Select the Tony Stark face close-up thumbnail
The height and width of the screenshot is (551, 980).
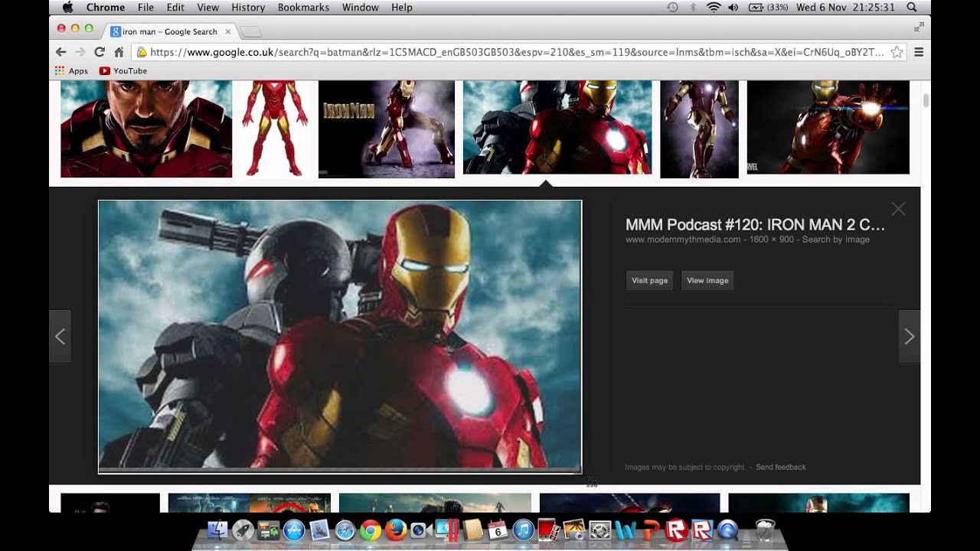point(146,129)
